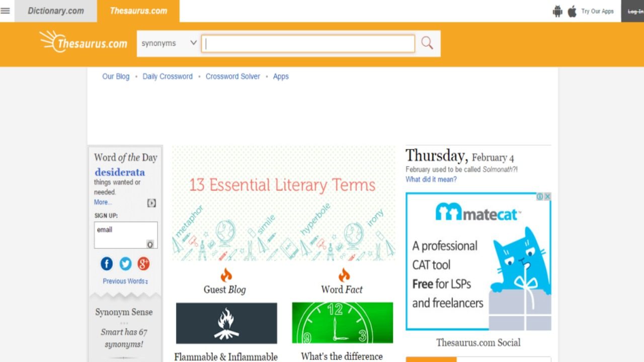This screenshot has height=362, width=644.
Task: Expand Previous Words list
Action: tap(125, 281)
